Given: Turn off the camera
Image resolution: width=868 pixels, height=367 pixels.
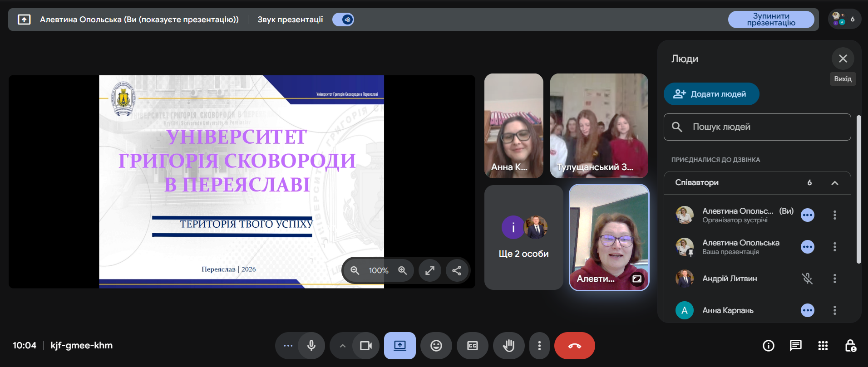Looking at the screenshot, I should click(365, 346).
